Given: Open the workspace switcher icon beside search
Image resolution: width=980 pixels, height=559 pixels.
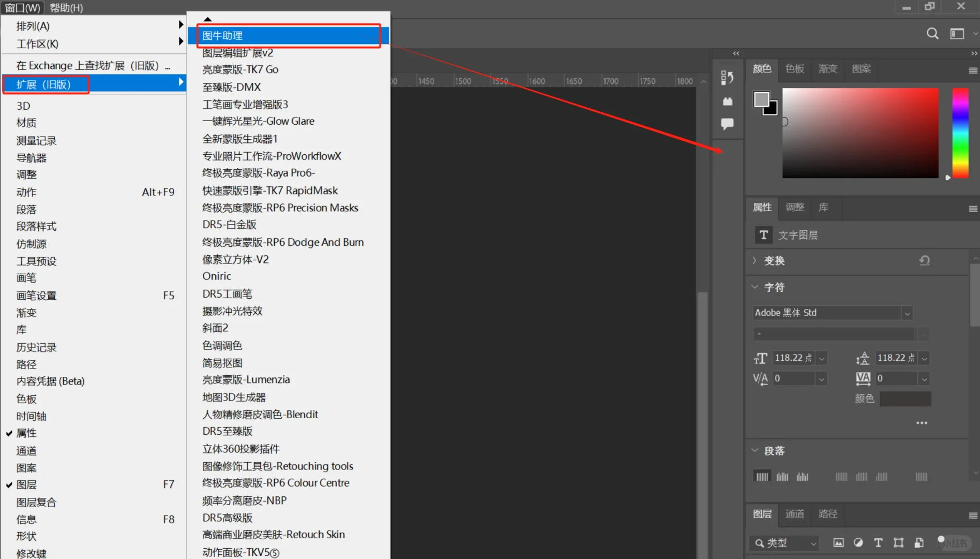Looking at the screenshot, I should coord(957,34).
